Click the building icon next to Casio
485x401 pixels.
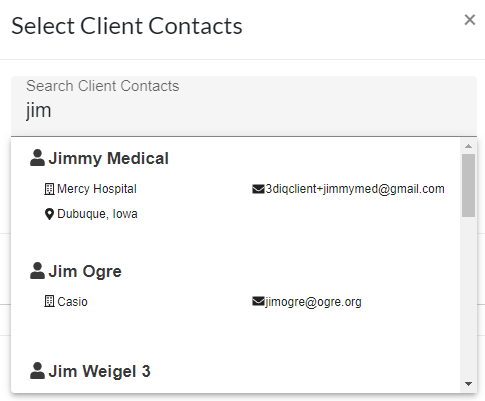pyautogui.click(x=49, y=302)
